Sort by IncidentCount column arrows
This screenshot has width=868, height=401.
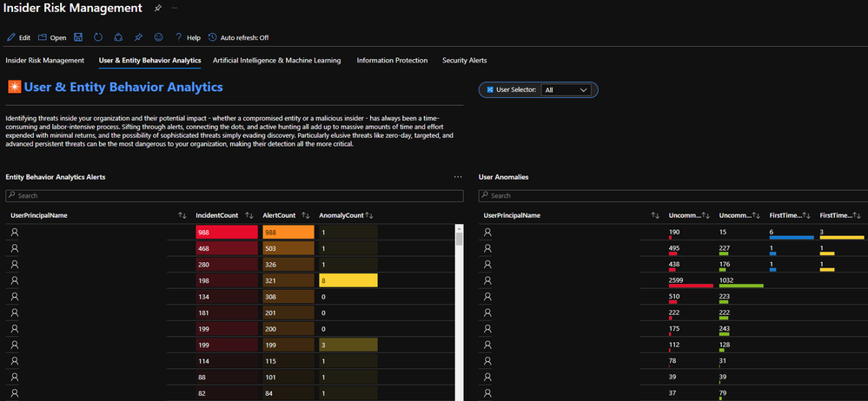point(249,215)
